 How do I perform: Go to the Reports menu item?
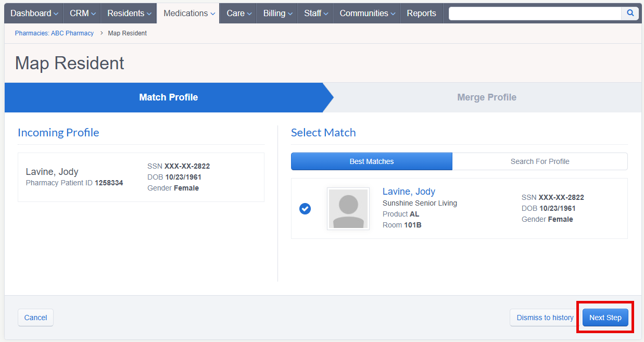coord(421,14)
